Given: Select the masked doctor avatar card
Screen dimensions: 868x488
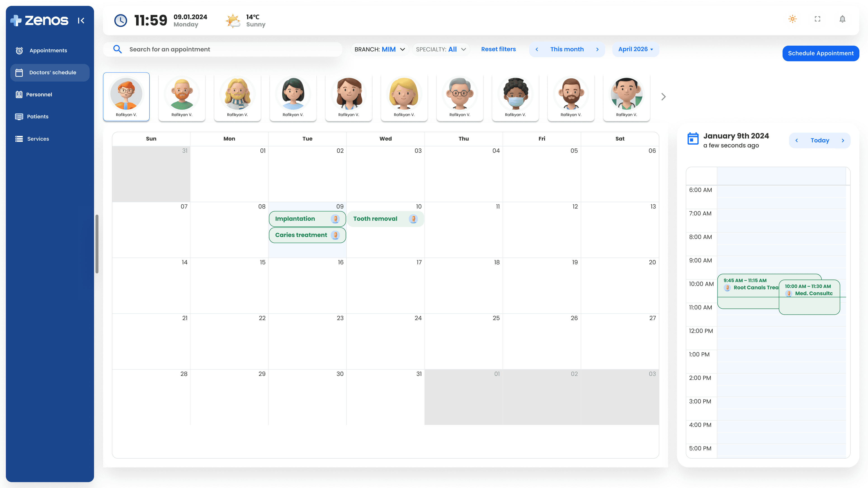Looking at the screenshot, I should coord(515,97).
